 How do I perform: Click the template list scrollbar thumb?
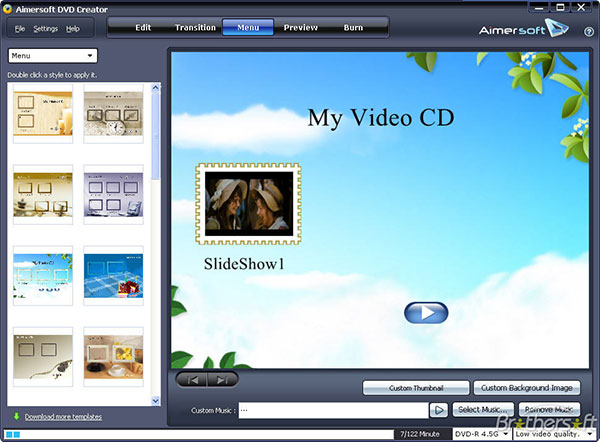(155, 135)
